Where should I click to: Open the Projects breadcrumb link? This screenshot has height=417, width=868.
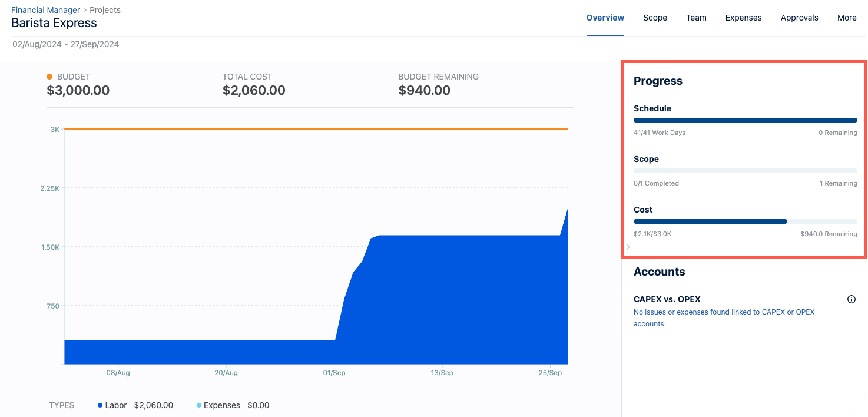pos(105,9)
